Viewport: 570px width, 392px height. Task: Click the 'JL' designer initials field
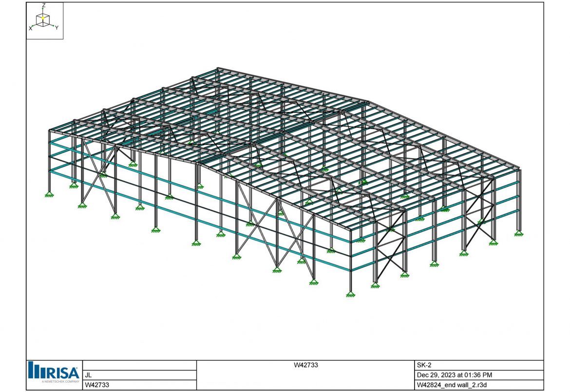click(88, 375)
